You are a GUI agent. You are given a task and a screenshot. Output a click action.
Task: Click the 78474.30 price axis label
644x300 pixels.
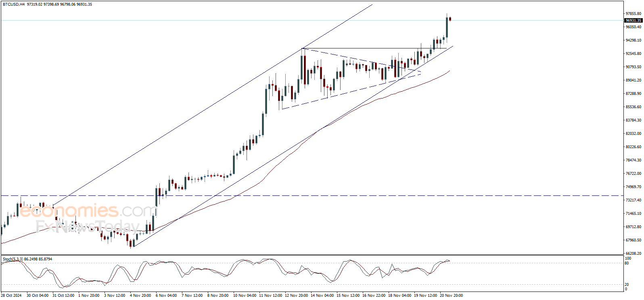(x=634, y=160)
